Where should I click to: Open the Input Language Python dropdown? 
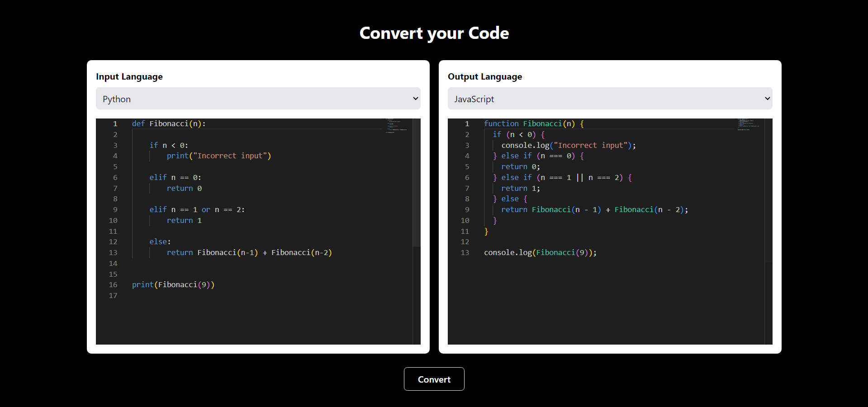(x=258, y=99)
